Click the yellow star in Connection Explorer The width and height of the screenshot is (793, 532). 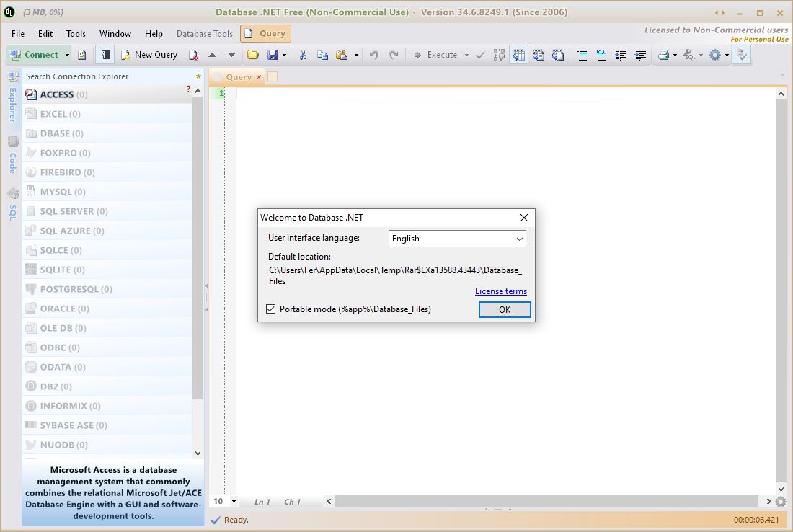[198, 76]
